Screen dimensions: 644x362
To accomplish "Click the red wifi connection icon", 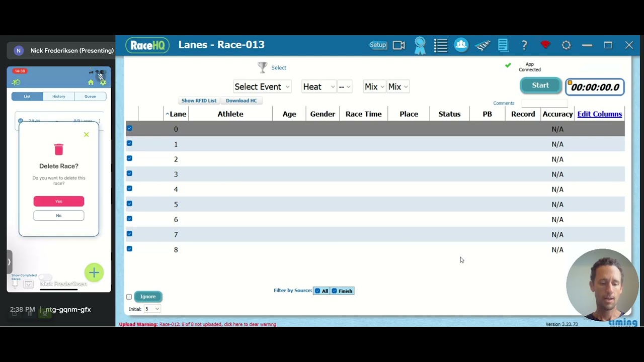I will tap(545, 45).
